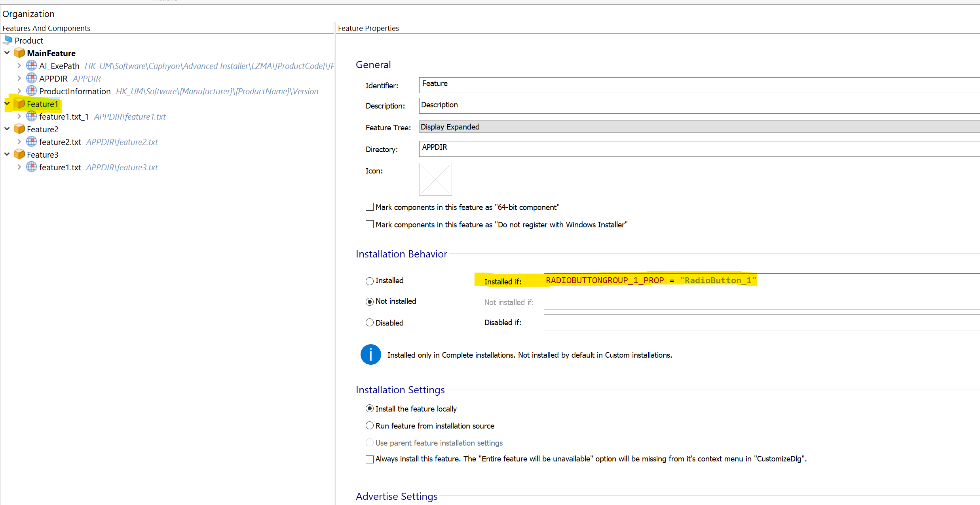The height and width of the screenshot is (505, 980).
Task: Select the Disabled radio button
Action: [370, 322]
